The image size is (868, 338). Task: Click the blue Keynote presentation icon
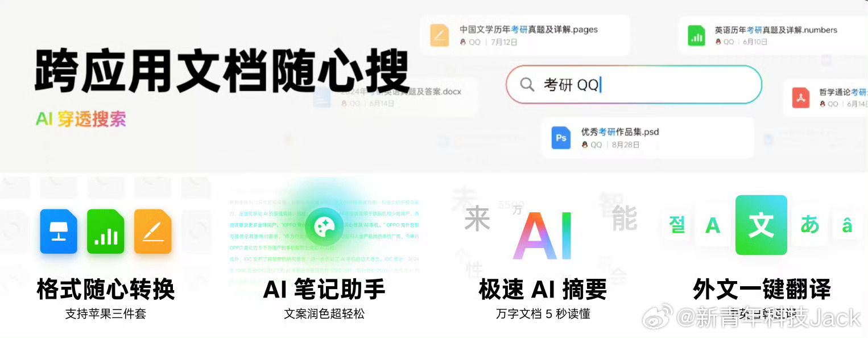pos(59,231)
